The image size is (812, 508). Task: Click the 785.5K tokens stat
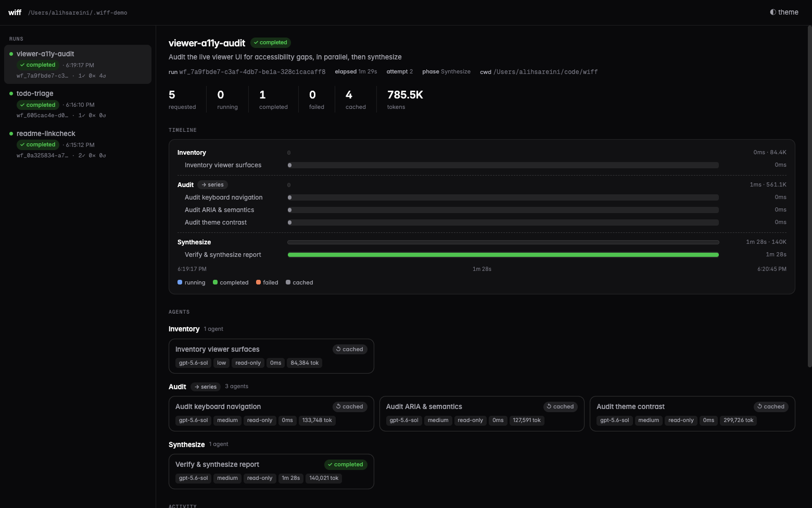(x=405, y=100)
